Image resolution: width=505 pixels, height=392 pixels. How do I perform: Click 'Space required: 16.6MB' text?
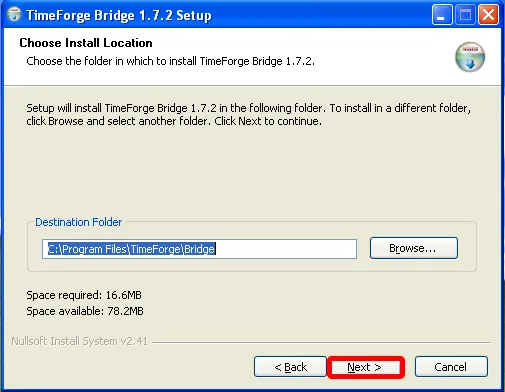tap(84, 295)
